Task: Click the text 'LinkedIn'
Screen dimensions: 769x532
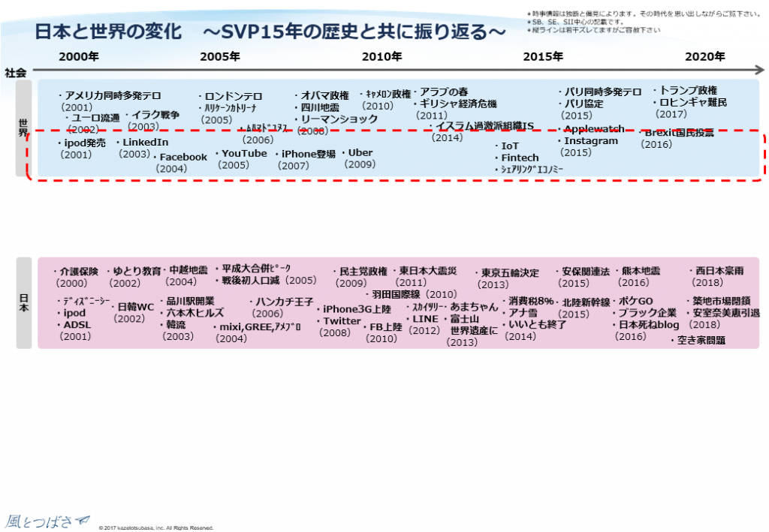Action: pyautogui.click(x=146, y=143)
